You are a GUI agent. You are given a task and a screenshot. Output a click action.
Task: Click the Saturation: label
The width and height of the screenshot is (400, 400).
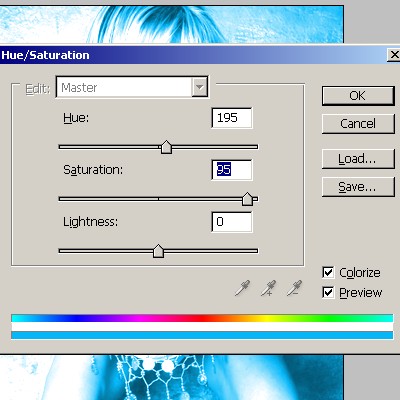tap(93, 170)
